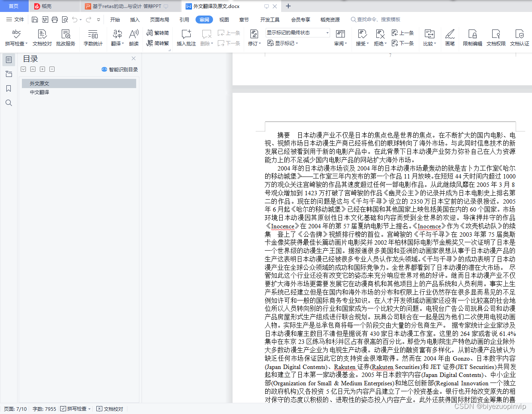Screen dimensions: 532x414
Task: Expand all outline levels with plus icon
Action: tap(43, 69)
